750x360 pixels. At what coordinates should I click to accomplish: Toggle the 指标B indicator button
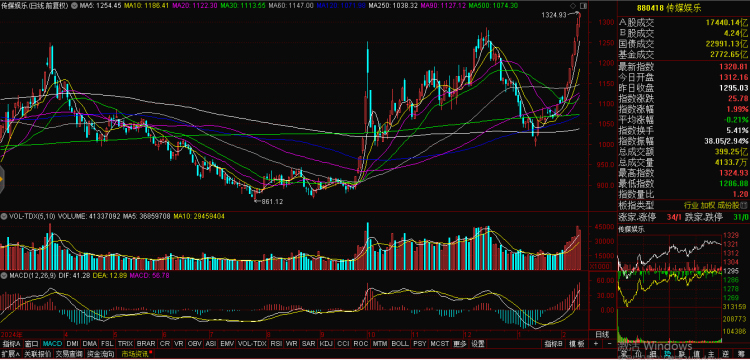[x=553, y=343]
